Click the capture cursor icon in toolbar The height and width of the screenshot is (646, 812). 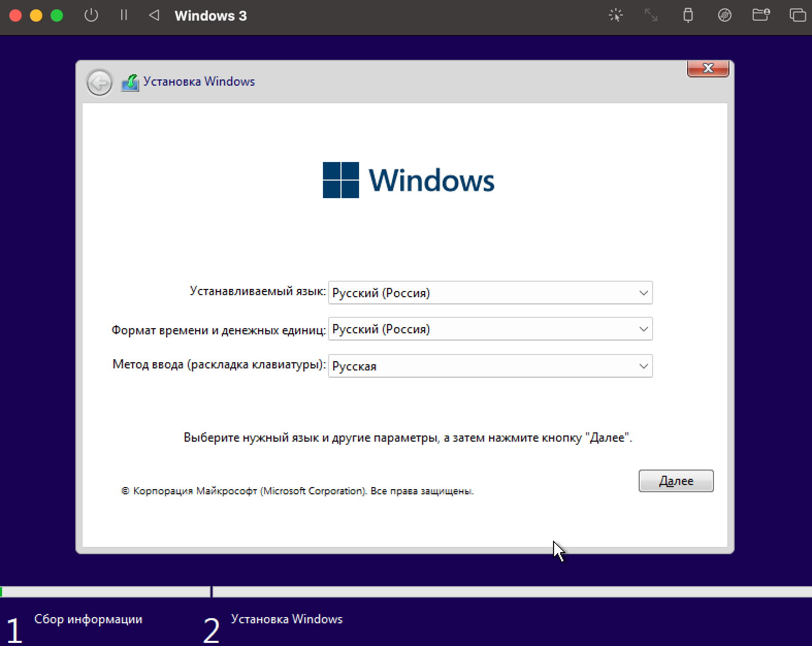pyautogui.click(x=615, y=15)
